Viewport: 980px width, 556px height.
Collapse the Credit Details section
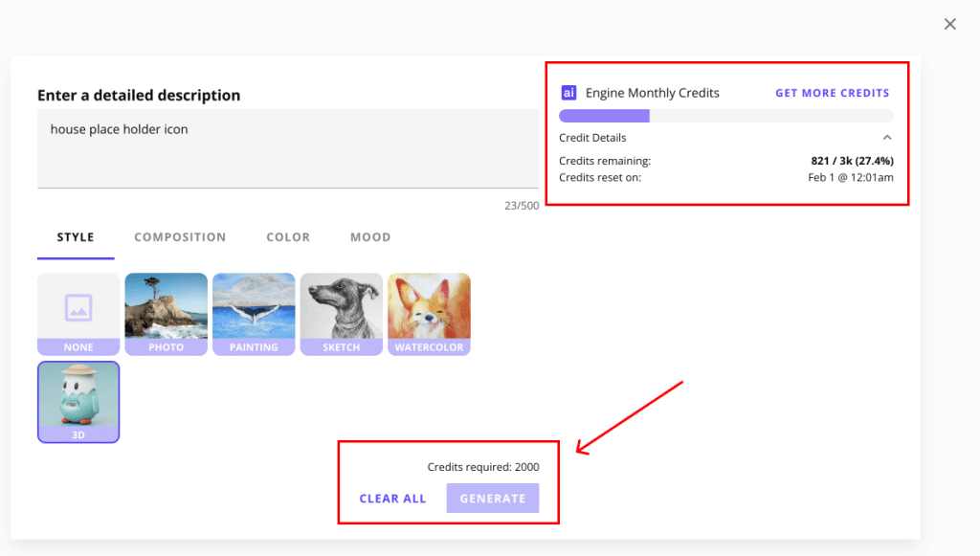(888, 137)
